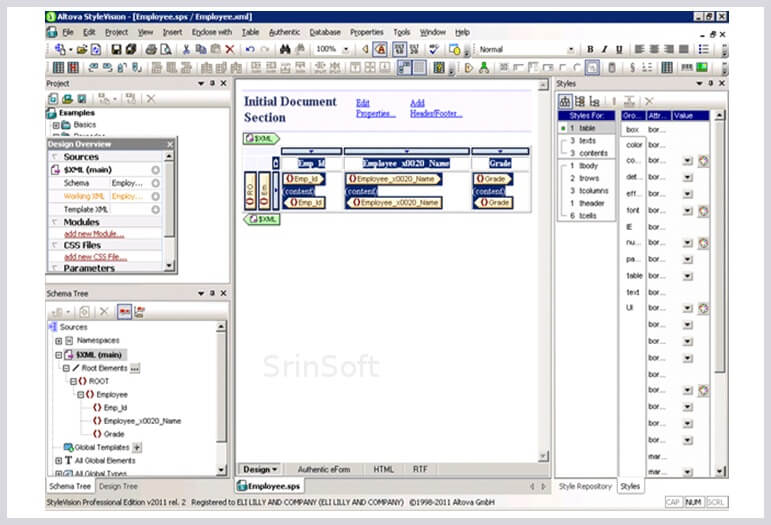Click the $XML (main) source icon in Design Overview
The width and height of the screenshot is (771, 525).
56,170
